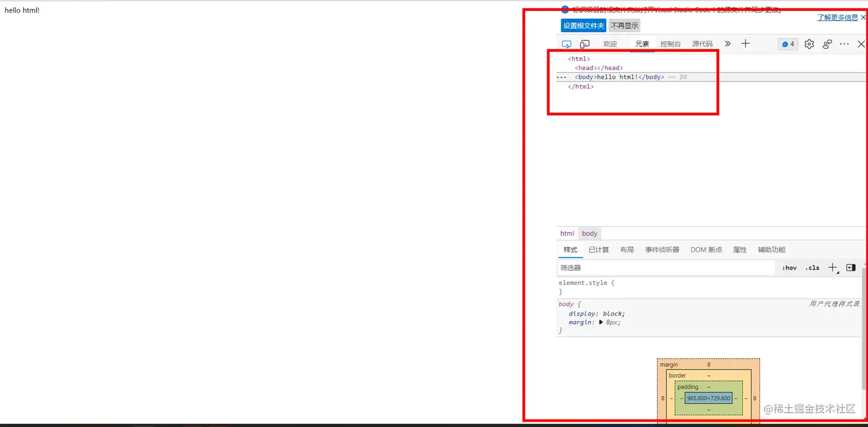Switch to the 事件侦听器 tab
Image resolution: width=868 pixels, height=427 pixels.
(x=662, y=250)
